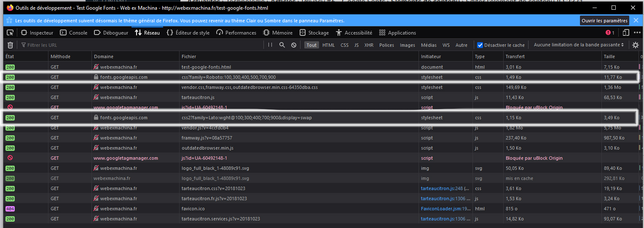The height and width of the screenshot is (228, 644).
Task: Filter requests by HTML
Action: (x=328, y=45)
